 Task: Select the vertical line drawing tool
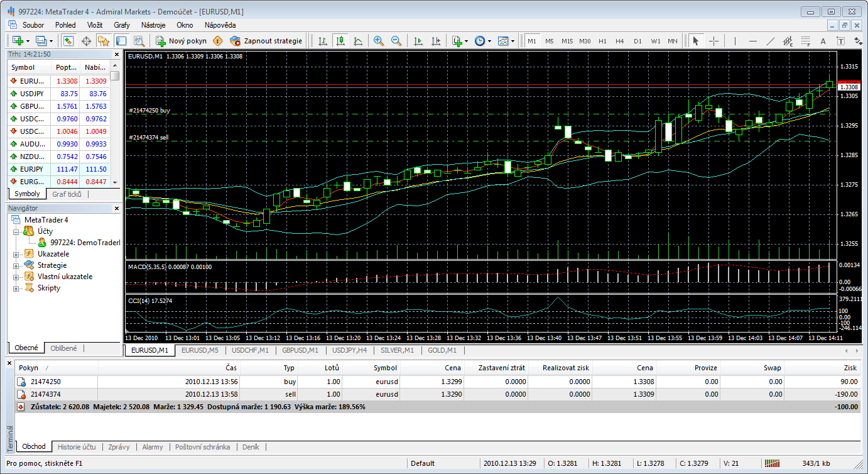click(x=735, y=41)
